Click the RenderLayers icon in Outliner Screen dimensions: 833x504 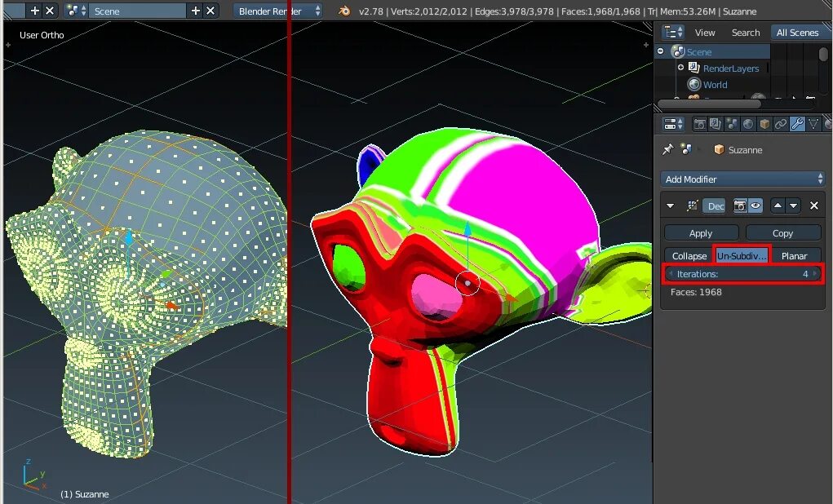693,68
